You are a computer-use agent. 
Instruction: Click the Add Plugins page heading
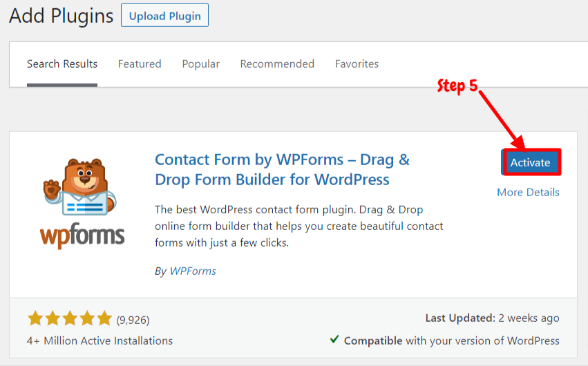[61, 16]
